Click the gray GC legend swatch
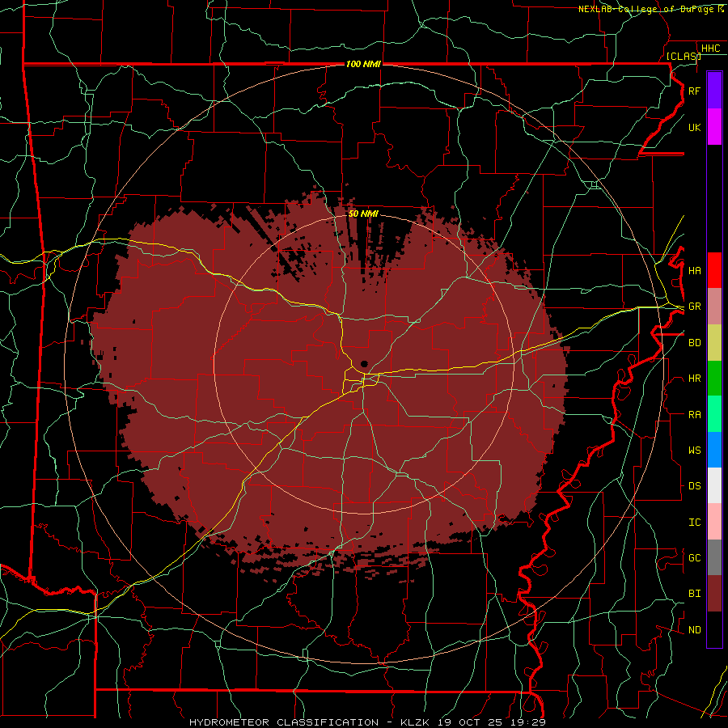Screen dimensions: 728x728 (714, 557)
